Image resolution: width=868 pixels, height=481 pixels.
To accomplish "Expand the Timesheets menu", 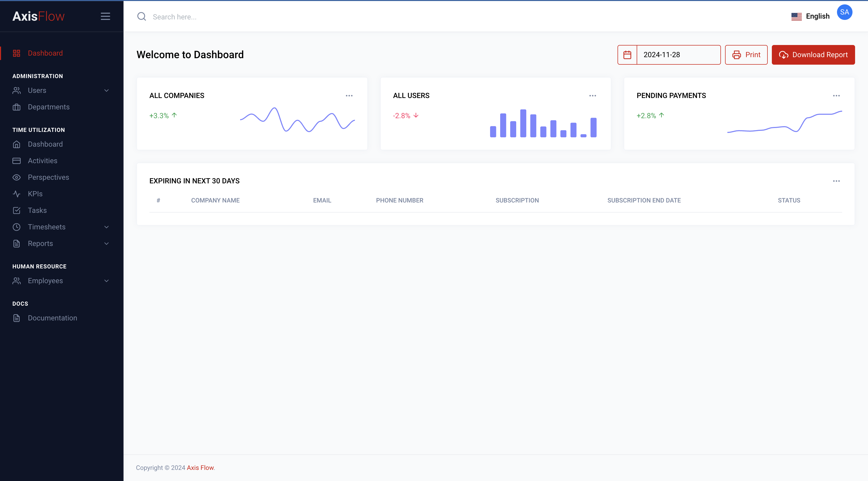I will [106, 227].
